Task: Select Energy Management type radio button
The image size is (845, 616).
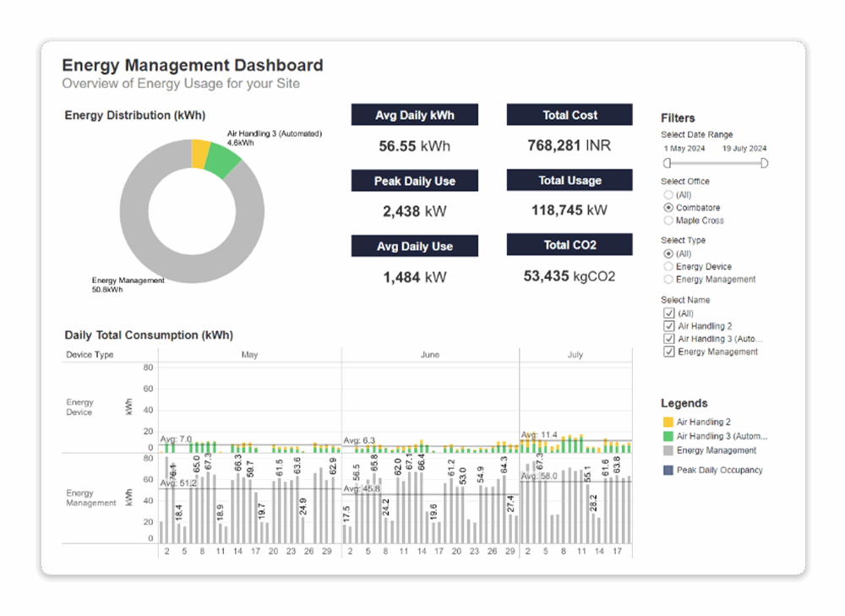Action: (669, 279)
